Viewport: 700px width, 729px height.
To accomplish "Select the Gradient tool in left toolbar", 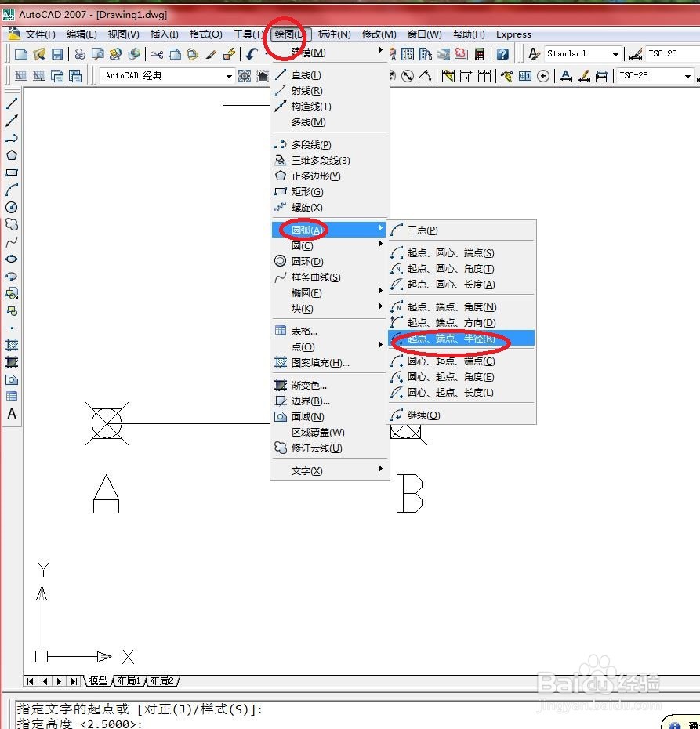I will click(12, 362).
